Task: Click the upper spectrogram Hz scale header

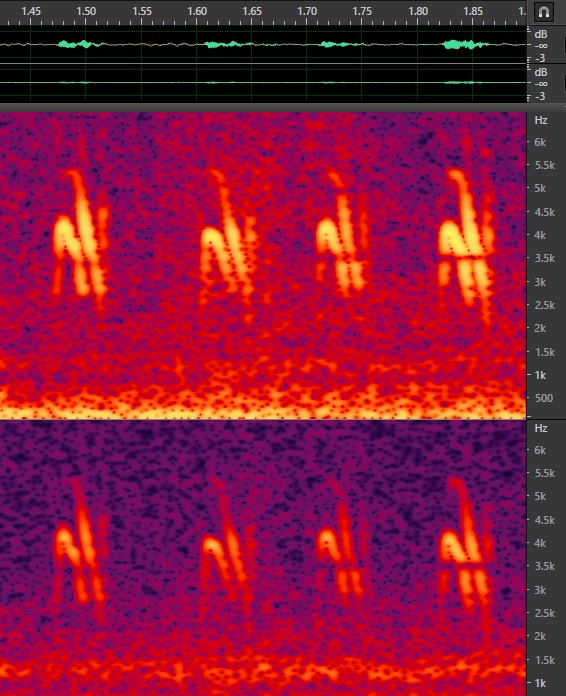Action: (x=541, y=120)
